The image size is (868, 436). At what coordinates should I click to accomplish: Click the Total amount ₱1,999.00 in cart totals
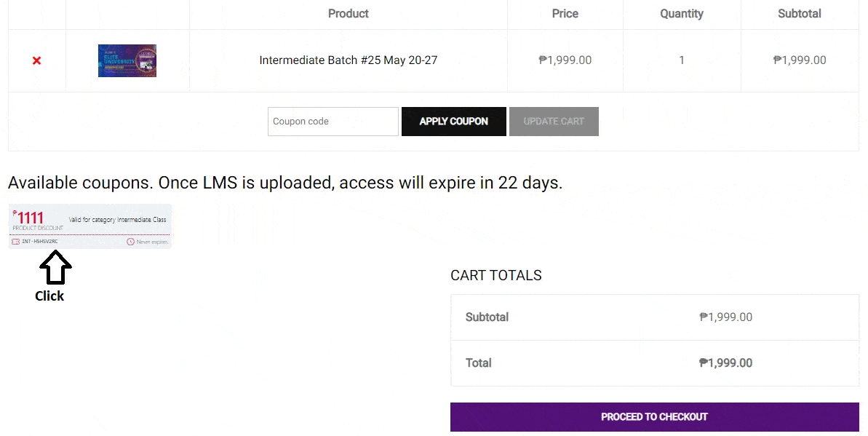tap(725, 363)
